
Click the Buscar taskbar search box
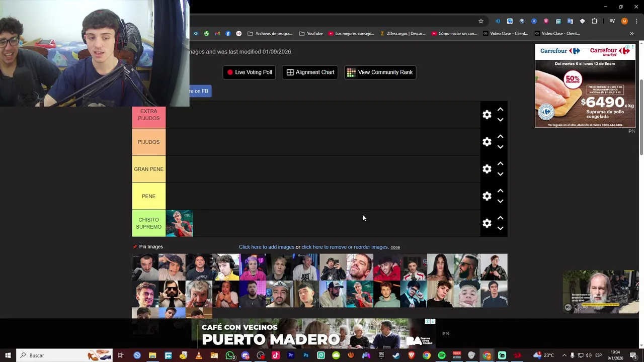[x=64, y=355]
